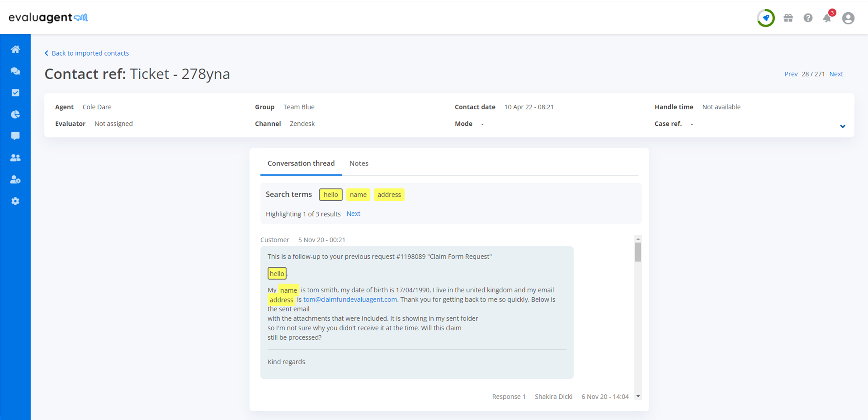This screenshot has height=420, width=868.
Task: Click the response timestamp '6 Nov 20 - 14:04'
Action: (605, 396)
